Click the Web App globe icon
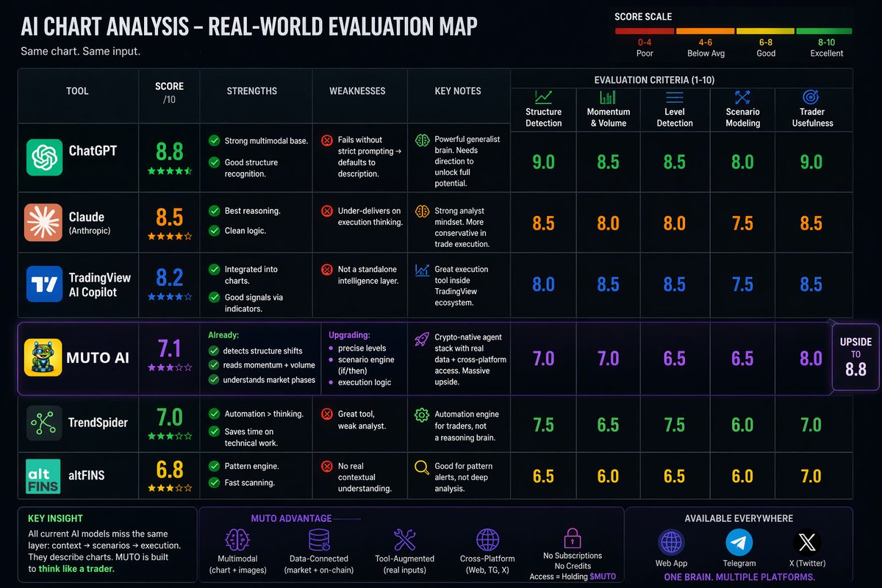The width and height of the screenshot is (882, 588). click(671, 543)
